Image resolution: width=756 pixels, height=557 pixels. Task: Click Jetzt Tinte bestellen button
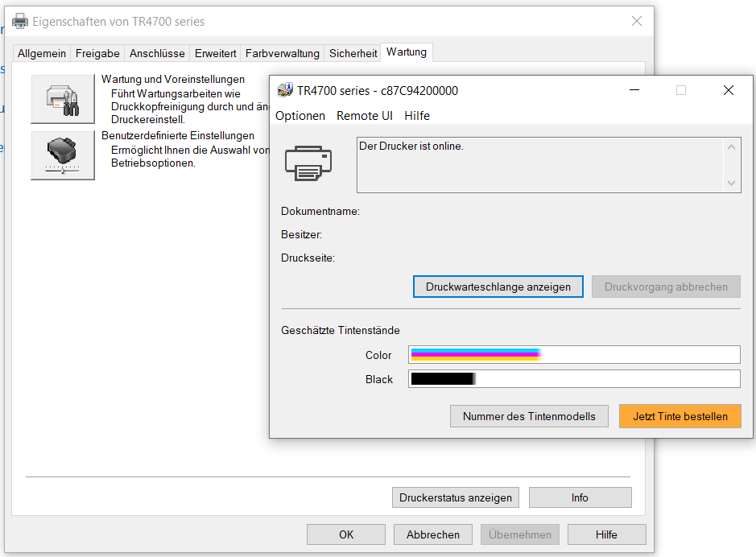[680, 416]
